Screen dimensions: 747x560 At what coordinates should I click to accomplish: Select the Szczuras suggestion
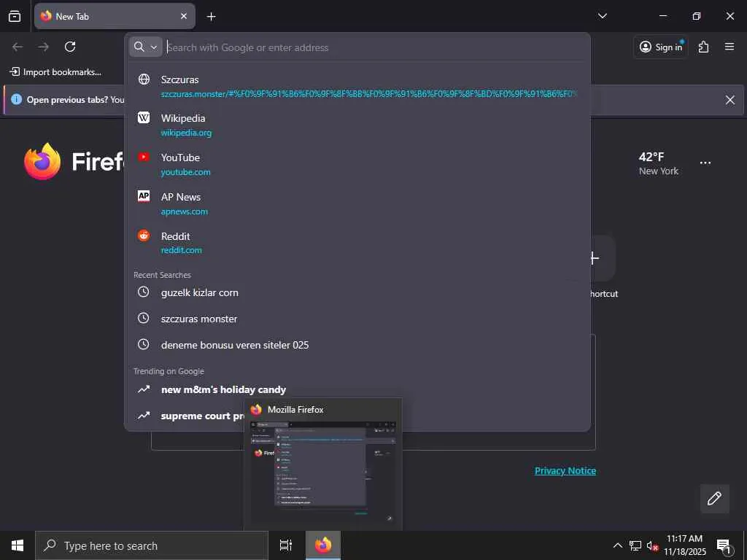coord(357,86)
